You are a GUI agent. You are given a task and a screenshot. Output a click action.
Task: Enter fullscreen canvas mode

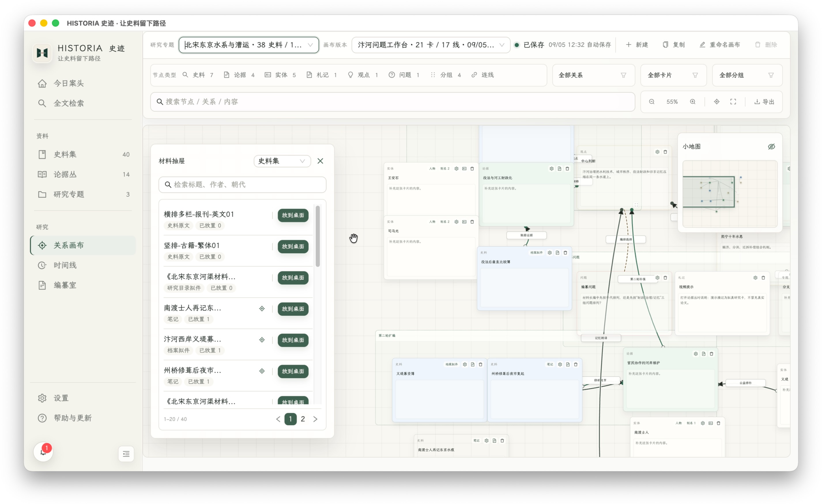click(733, 102)
